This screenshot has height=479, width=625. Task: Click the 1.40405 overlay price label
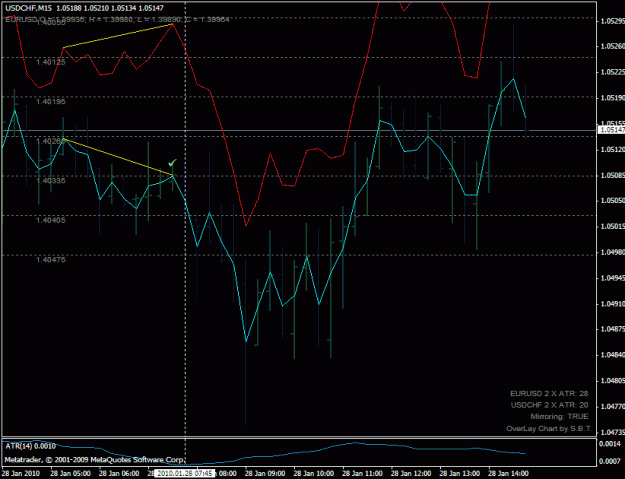coord(51,220)
